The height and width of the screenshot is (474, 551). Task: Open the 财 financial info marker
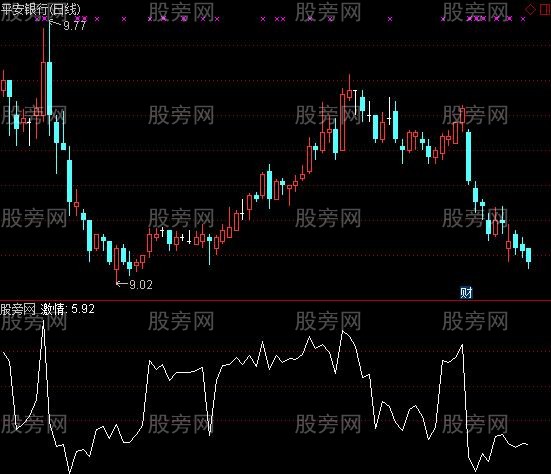[466, 292]
